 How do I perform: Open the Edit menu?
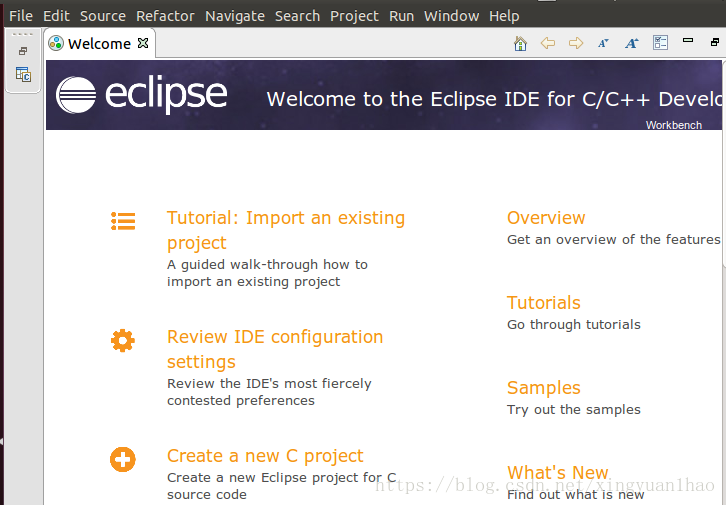pyautogui.click(x=56, y=16)
